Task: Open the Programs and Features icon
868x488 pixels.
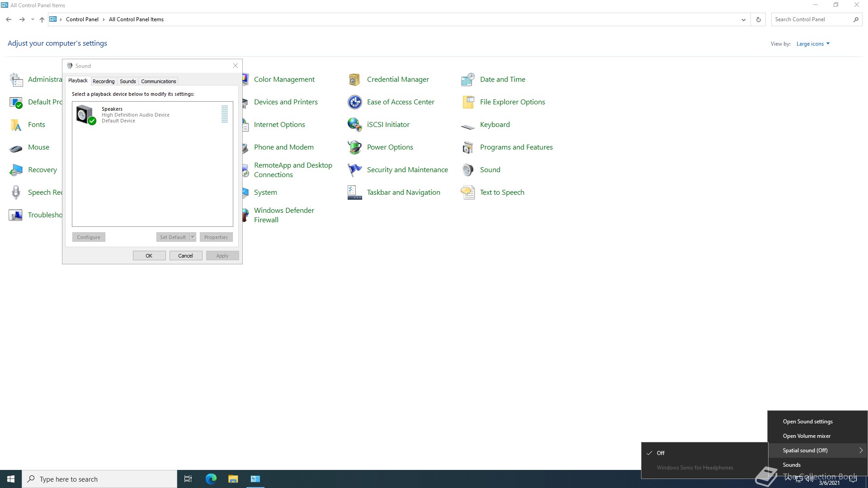Action: click(x=467, y=147)
